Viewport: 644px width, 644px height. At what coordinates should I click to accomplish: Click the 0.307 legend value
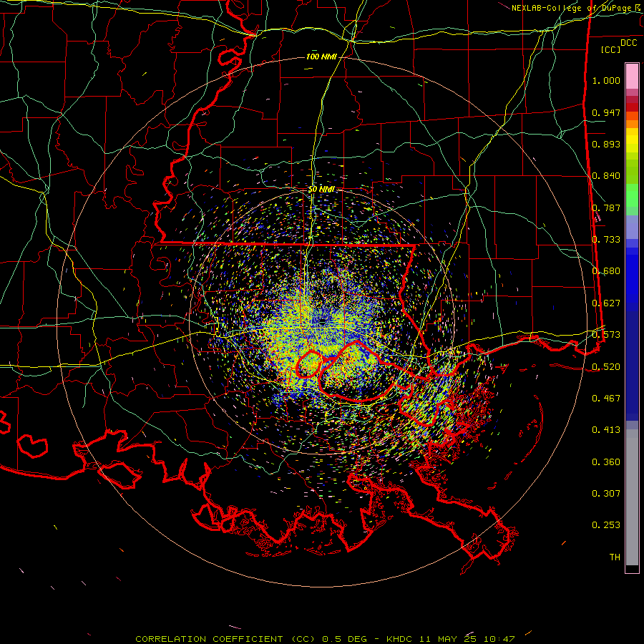tap(606, 494)
